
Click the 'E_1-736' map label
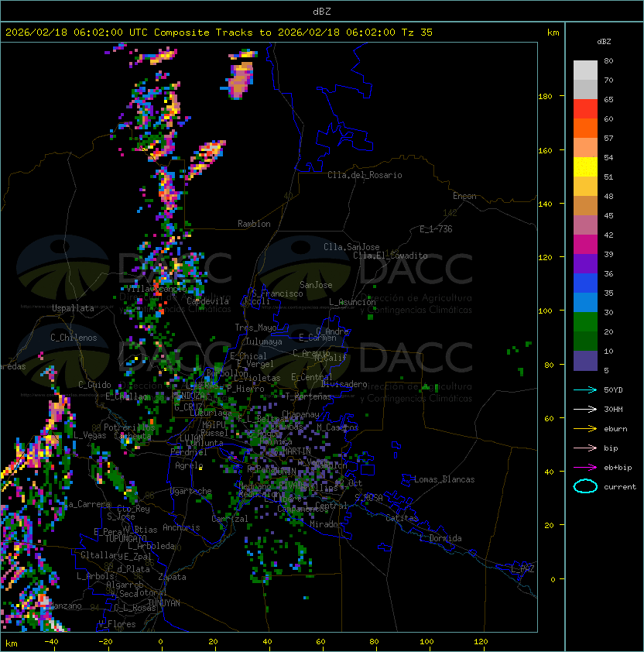point(436,229)
